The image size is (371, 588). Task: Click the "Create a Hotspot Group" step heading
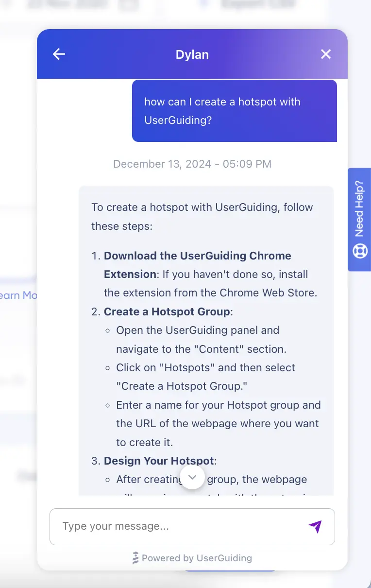(167, 311)
